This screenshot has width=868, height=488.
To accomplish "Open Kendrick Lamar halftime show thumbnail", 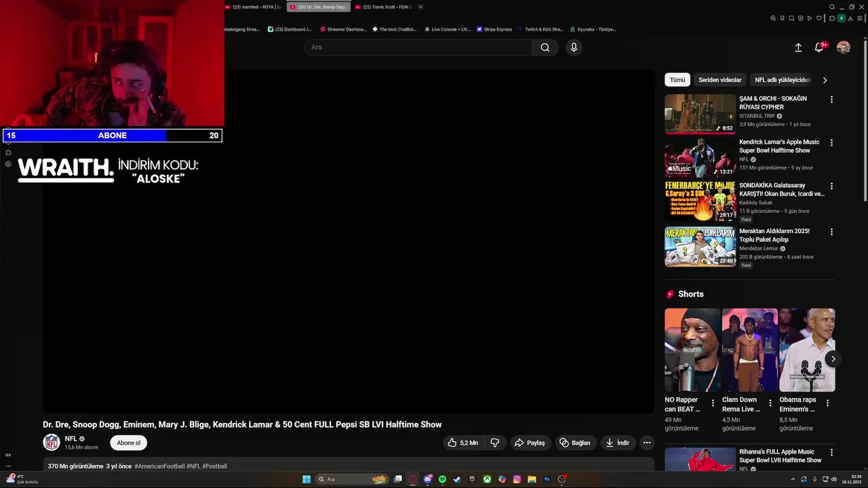I will coord(700,157).
